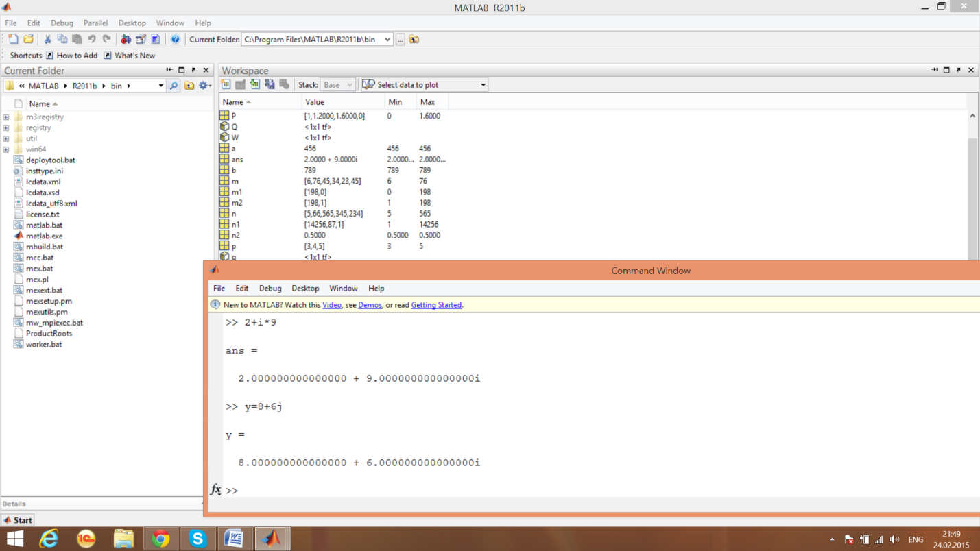Screen dimensions: 980x551
Task: Open the GUIDE toolbar icon
Action: click(x=141, y=39)
